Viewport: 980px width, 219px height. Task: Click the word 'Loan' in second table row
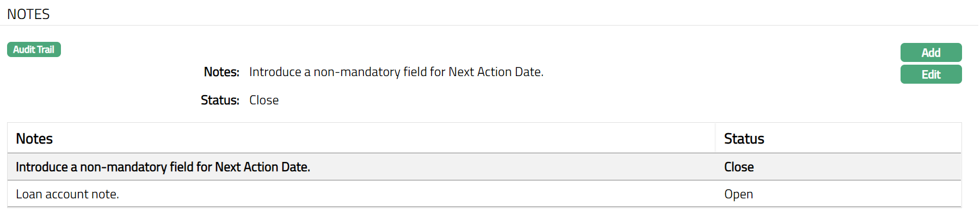coord(29,194)
